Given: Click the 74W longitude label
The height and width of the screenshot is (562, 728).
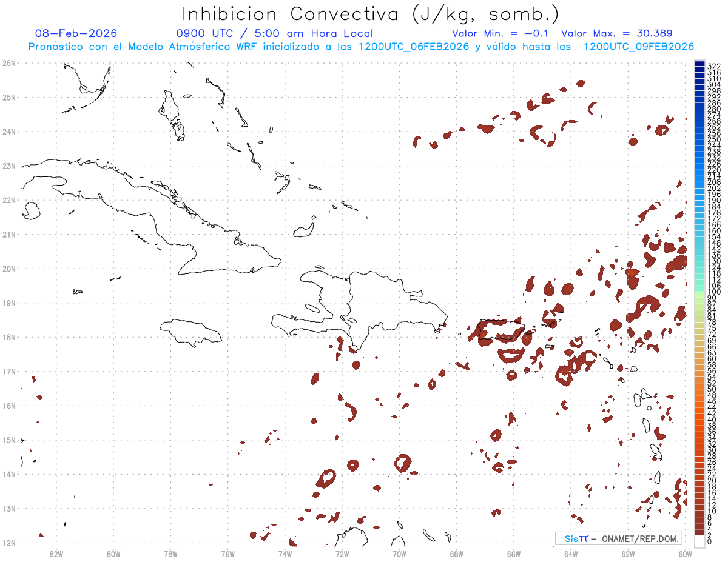Looking at the screenshot, I should coord(285,554).
